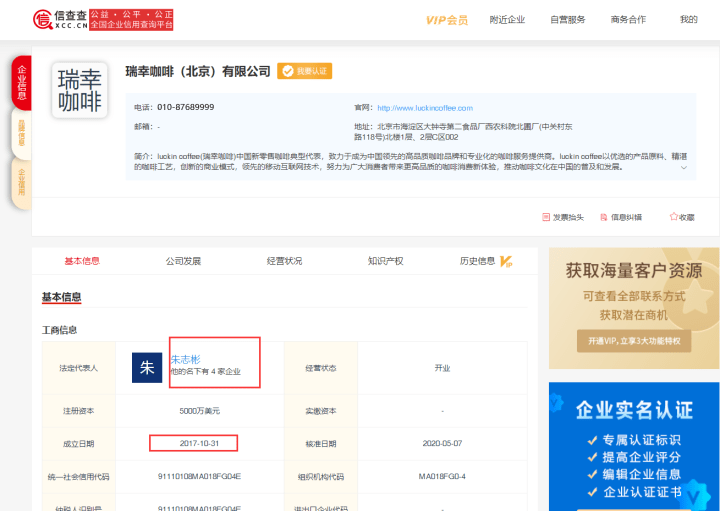Image resolution: width=720 pixels, height=511 pixels.
Task: Select the 企业信用 side tab
Action: click(22, 182)
